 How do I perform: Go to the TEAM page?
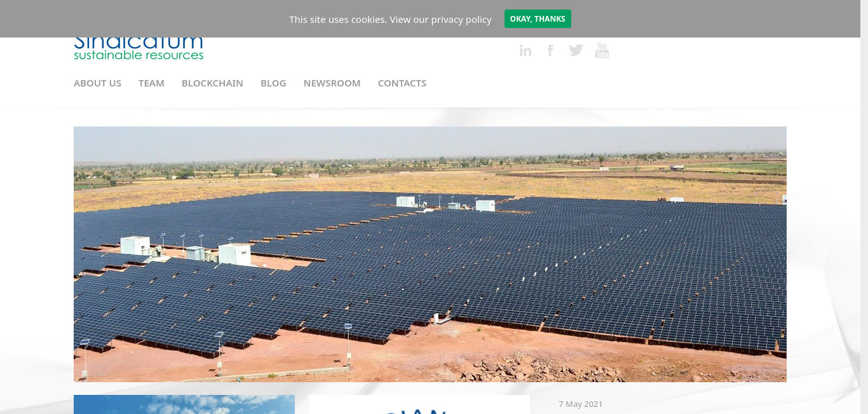coord(151,83)
